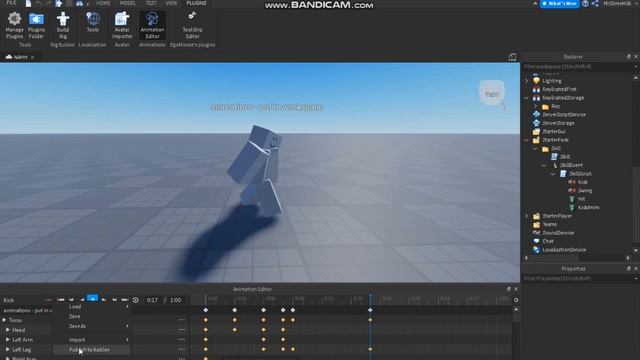Expand the Head track
The width and height of the screenshot is (640, 360).
8,330
